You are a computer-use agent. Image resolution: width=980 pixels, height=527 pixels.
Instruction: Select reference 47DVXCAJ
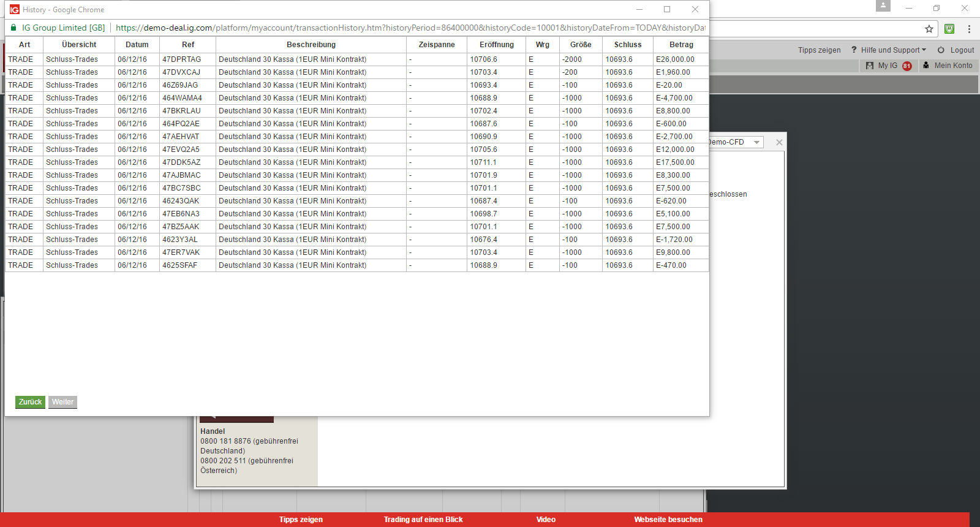(x=181, y=72)
